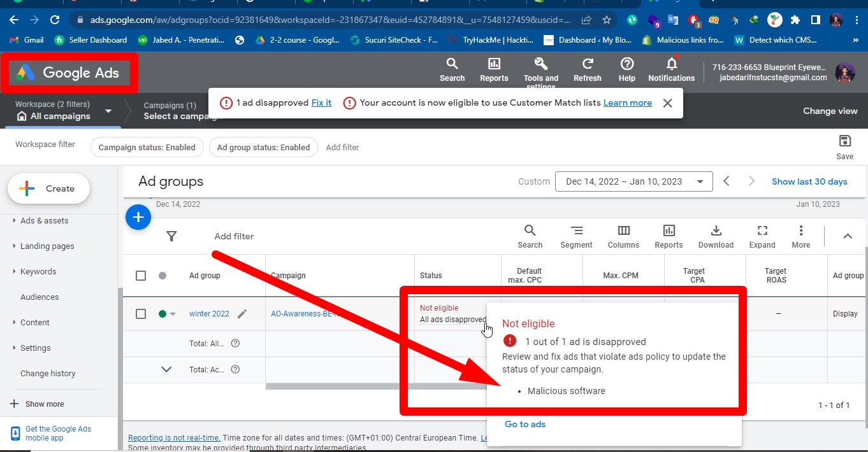Click Change view
Viewport: 868px width, 452px height.
pos(830,111)
